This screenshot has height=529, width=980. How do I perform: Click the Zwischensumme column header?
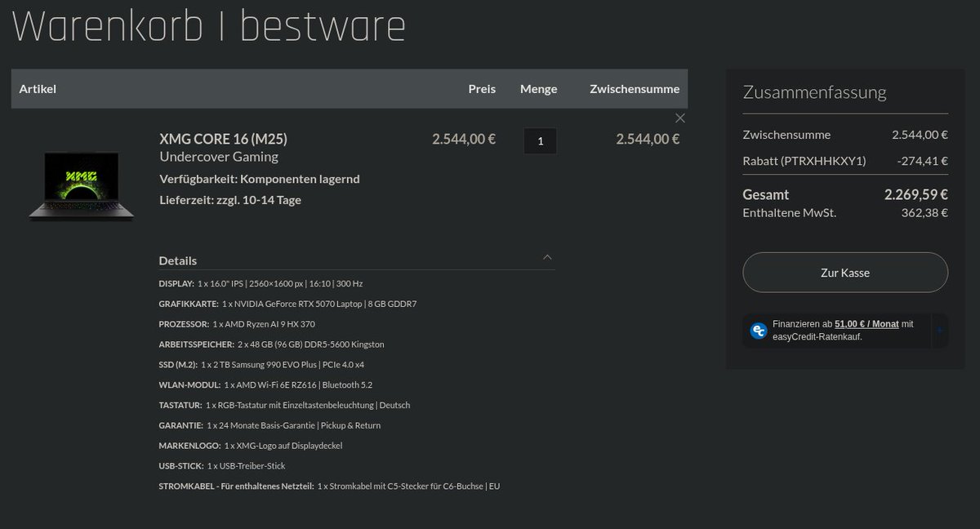[x=635, y=89]
